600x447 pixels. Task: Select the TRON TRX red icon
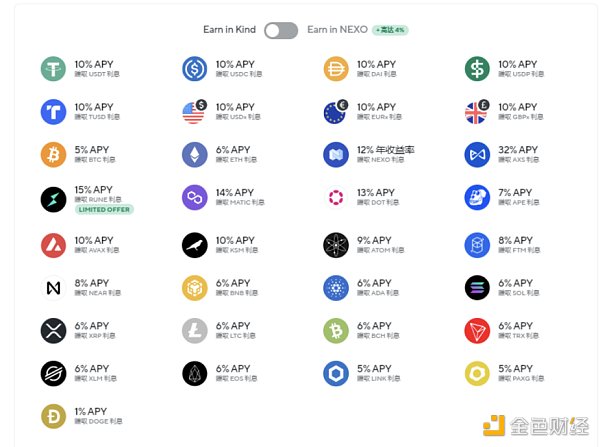coord(476,331)
